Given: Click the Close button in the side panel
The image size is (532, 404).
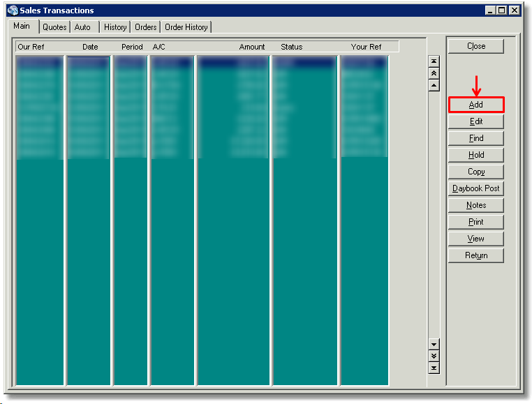Looking at the screenshot, I should 476,46.
